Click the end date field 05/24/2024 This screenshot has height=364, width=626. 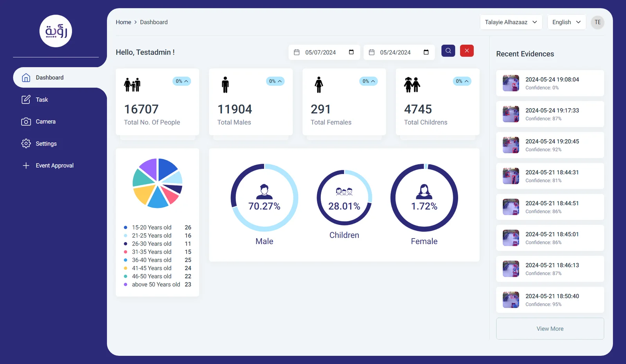point(399,52)
